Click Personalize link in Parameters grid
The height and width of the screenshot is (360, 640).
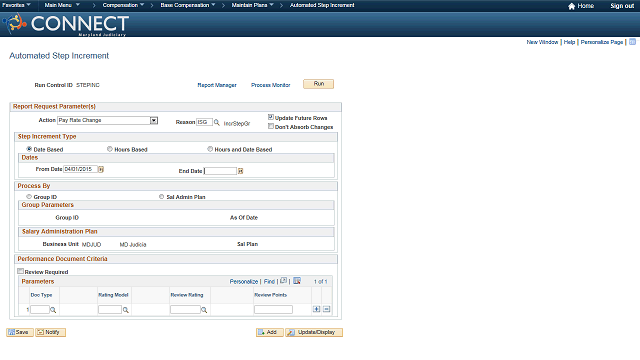click(244, 282)
